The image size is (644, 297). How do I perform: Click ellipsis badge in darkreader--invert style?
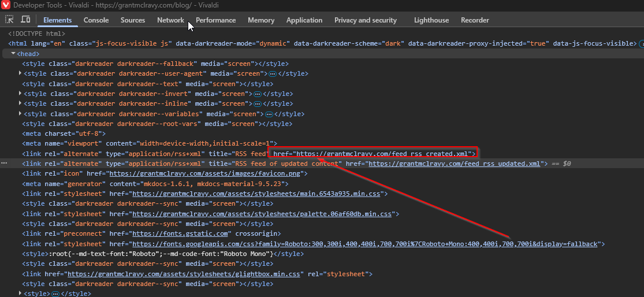pyautogui.click(x=258, y=94)
